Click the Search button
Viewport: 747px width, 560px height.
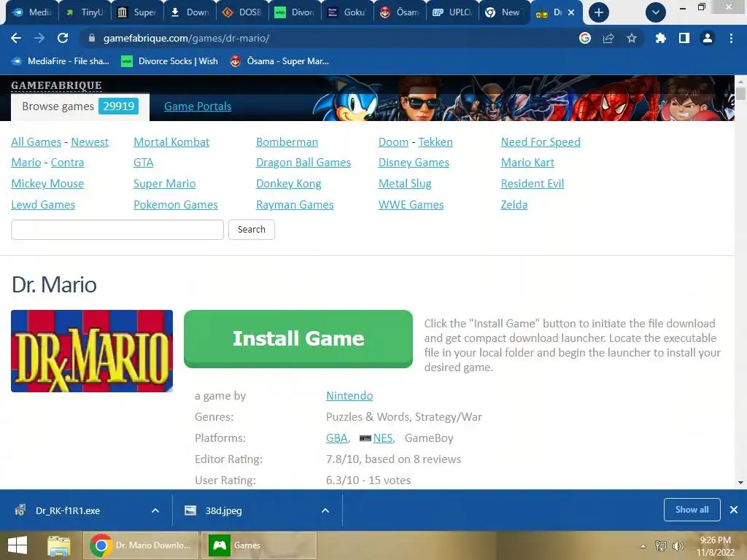[252, 230]
